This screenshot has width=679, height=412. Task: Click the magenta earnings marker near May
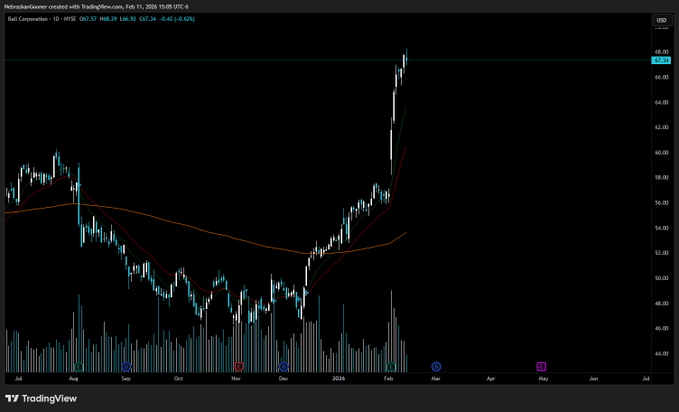pos(541,367)
